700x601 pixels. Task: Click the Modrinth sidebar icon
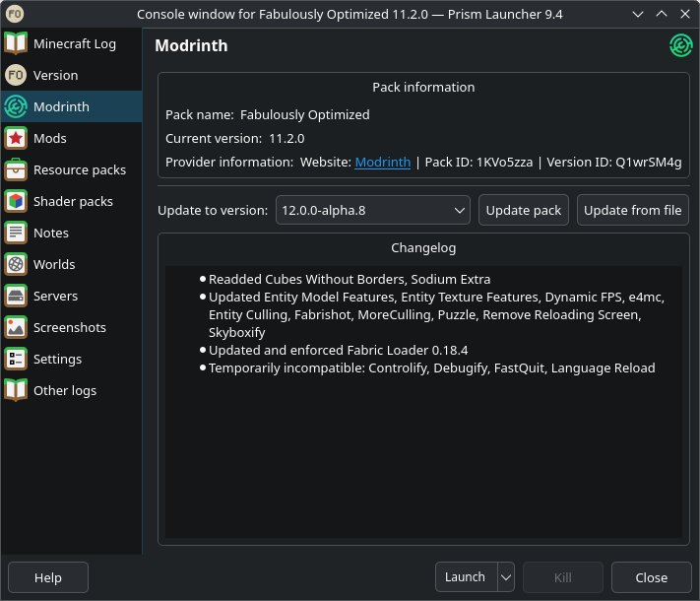[16, 106]
